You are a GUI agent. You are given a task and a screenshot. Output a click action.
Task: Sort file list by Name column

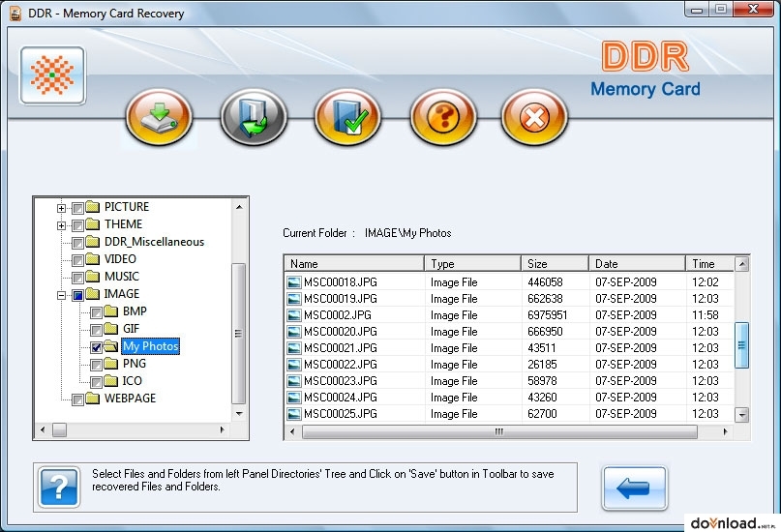pyautogui.click(x=354, y=263)
